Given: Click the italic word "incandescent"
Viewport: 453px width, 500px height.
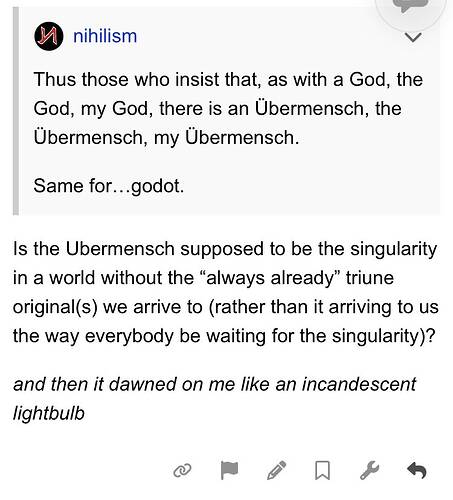Looking at the screenshot, I should point(359,384).
